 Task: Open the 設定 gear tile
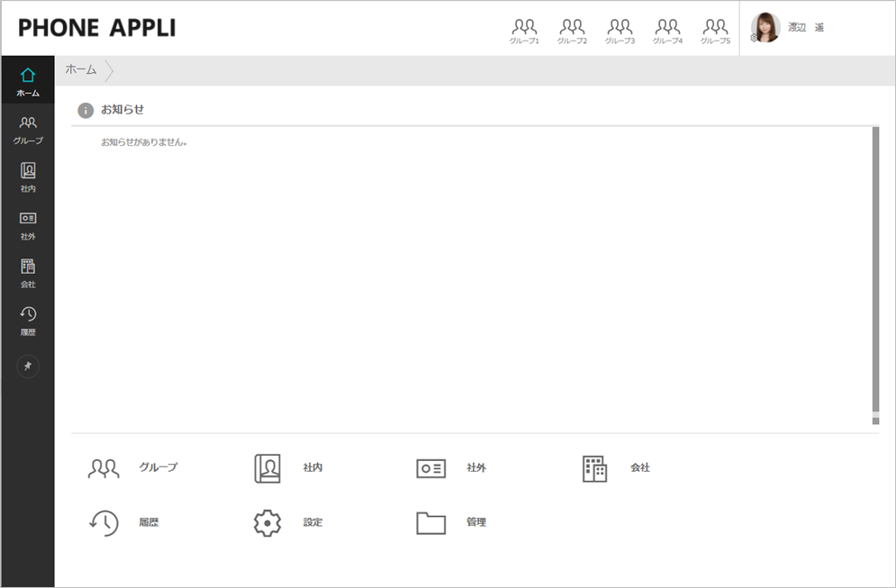coord(267,522)
